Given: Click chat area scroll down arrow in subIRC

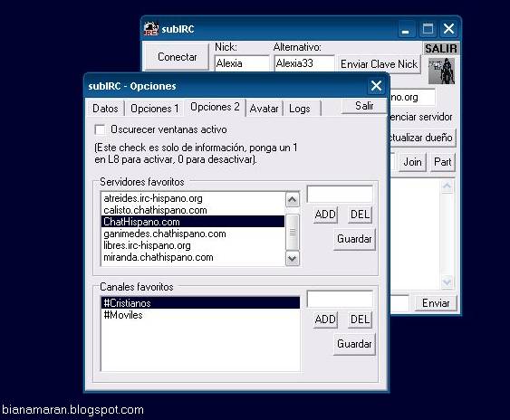Looking at the screenshot, I should pyautogui.click(x=447, y=282).
